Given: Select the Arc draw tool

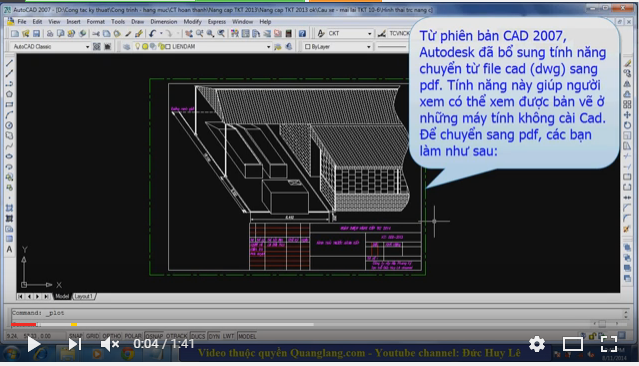Looking at the screenshot, I should coord(9,115).
